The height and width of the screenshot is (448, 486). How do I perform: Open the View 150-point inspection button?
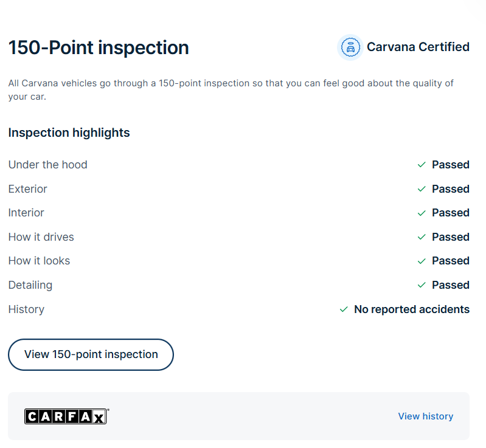point(91,354)
